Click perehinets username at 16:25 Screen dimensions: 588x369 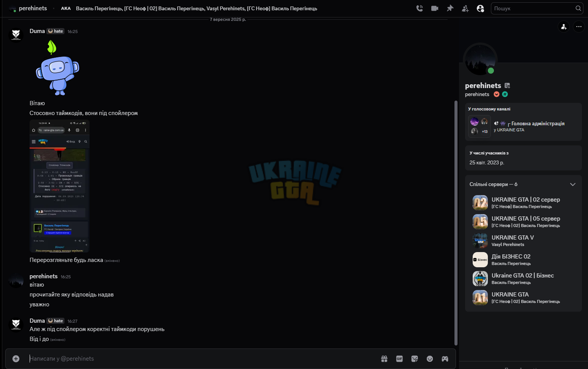(x=44, y=276)
